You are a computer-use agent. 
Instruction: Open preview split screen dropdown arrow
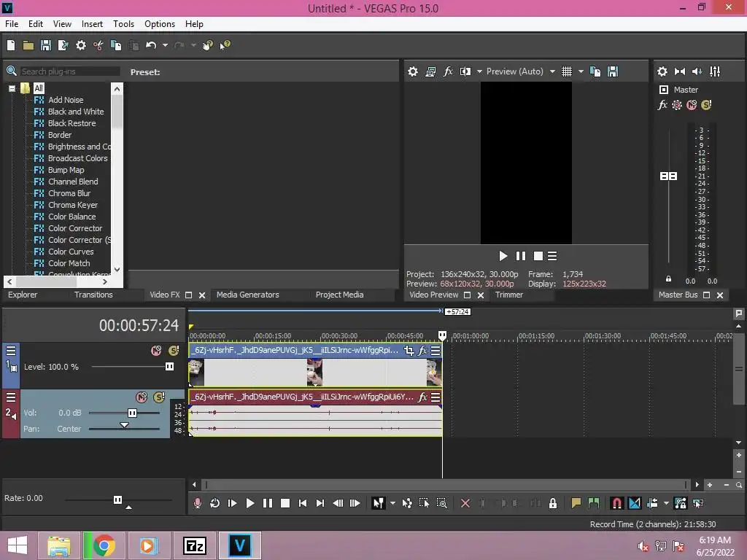point(479,71)
